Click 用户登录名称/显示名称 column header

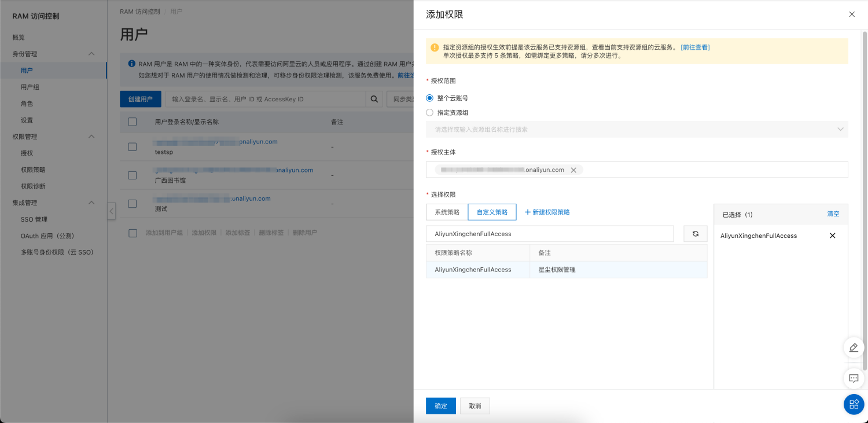(187, 122)
